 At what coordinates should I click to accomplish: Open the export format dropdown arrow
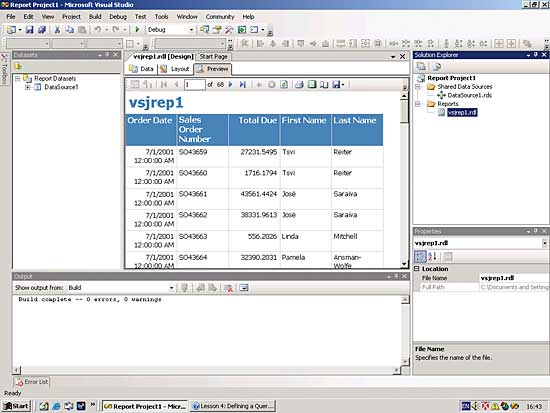343,85
